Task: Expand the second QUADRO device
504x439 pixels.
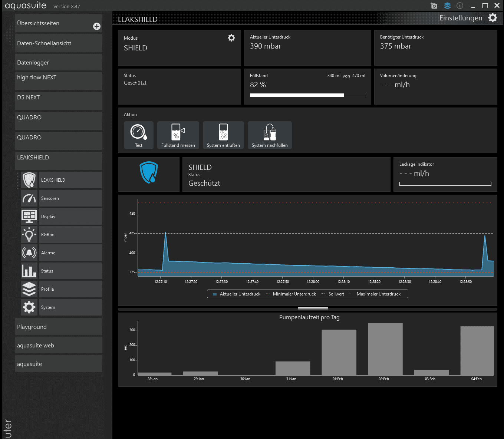Action: coord(59,141)
